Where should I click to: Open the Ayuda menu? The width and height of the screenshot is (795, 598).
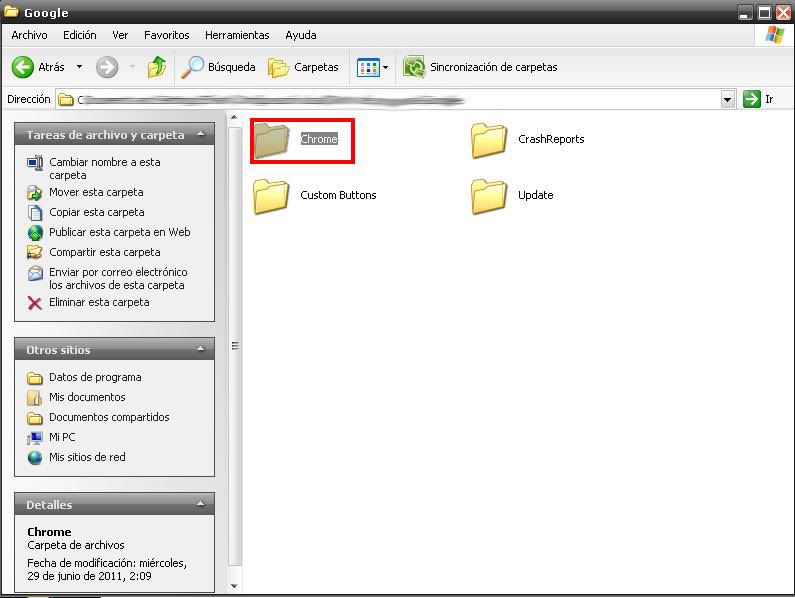[301, 35]
